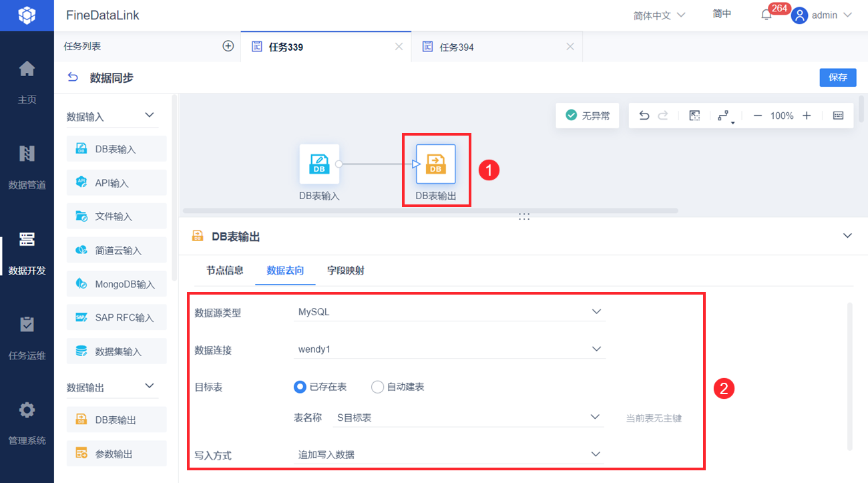Click the admin user avatar icon
The width and height of the screenshot is (868, 483).
[x=799, y=15]
